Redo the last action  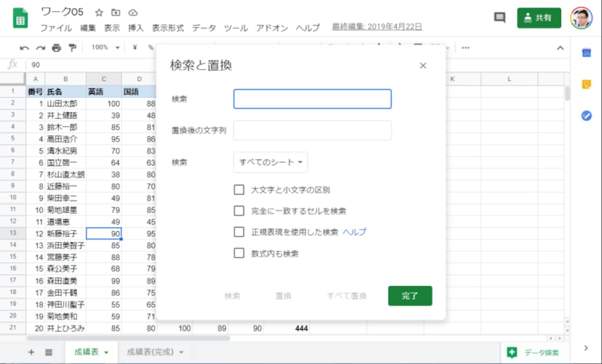click(x=40, y=48)
